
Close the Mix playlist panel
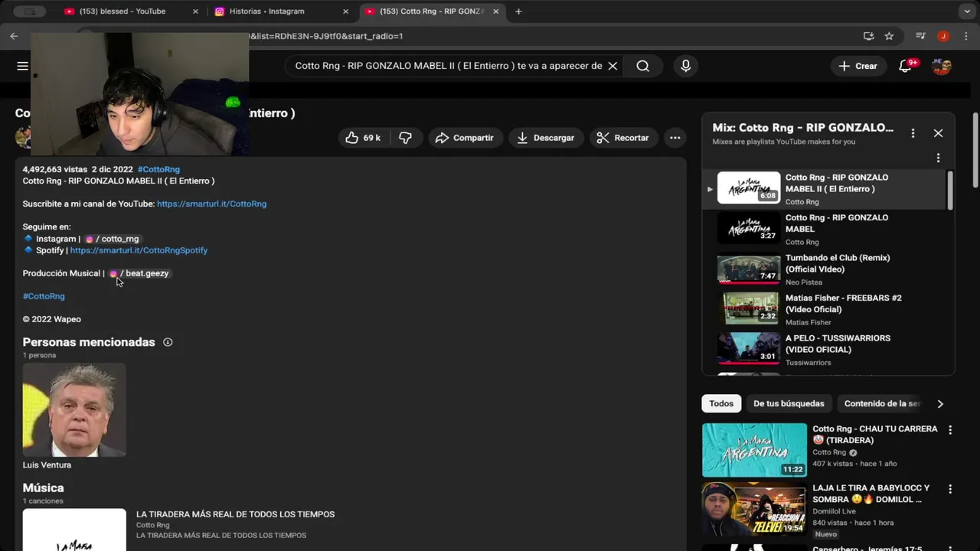pyautogui.click(x=938, y=133)
